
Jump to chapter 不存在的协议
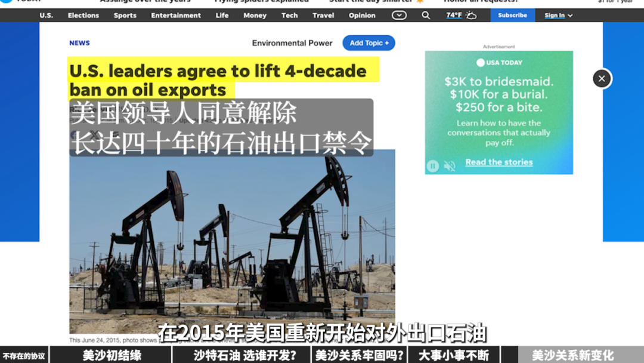point(24,356)
